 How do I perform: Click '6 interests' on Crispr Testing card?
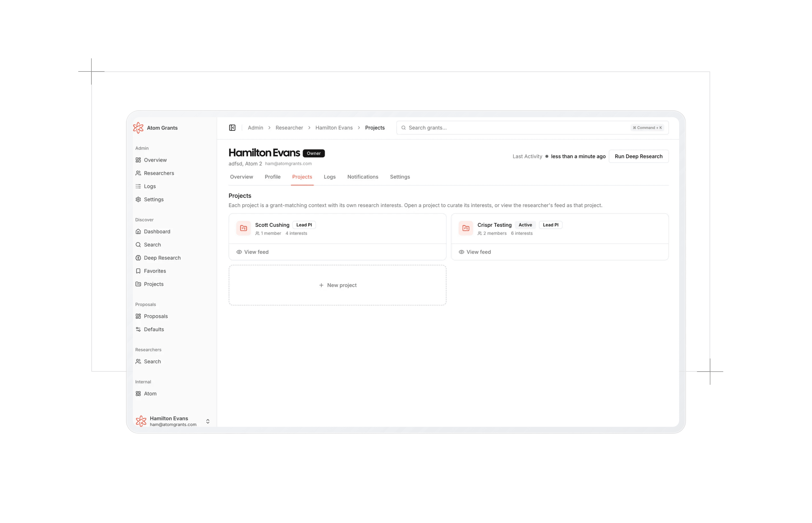coord(522,233)
